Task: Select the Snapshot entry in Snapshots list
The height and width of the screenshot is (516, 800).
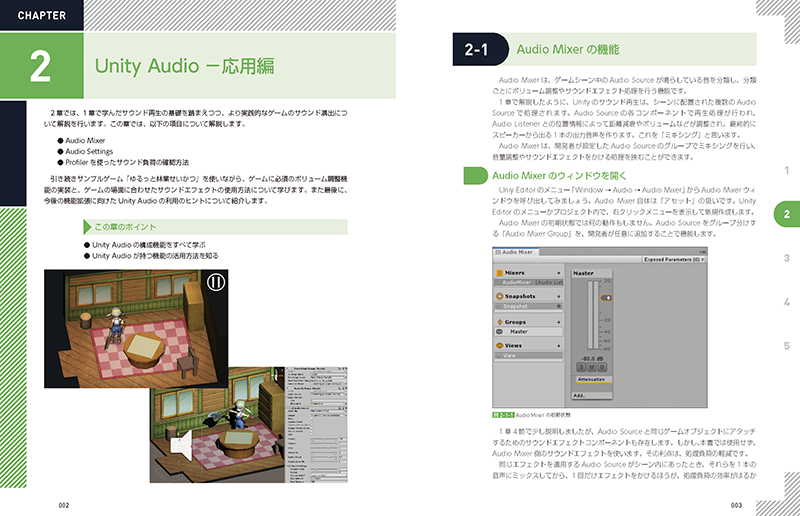Action: coord(518,306)
